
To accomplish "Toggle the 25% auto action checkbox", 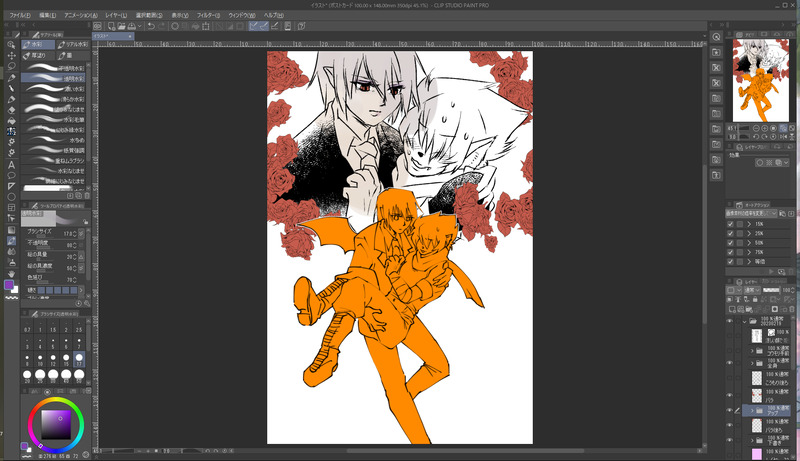I will tap(730, 233).
